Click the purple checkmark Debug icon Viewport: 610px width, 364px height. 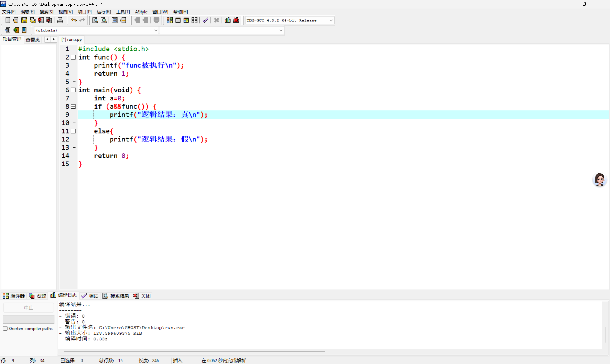click(x=205, y=20)
